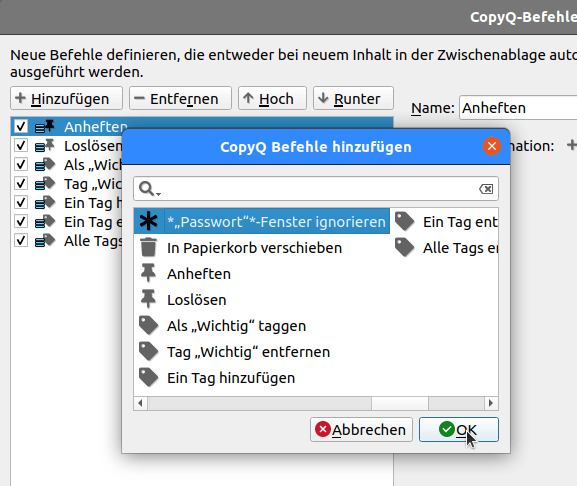Click the tag icon beside Als „Wichtig“ taggen
577x486 pixels.
click(x=149, y=326)
